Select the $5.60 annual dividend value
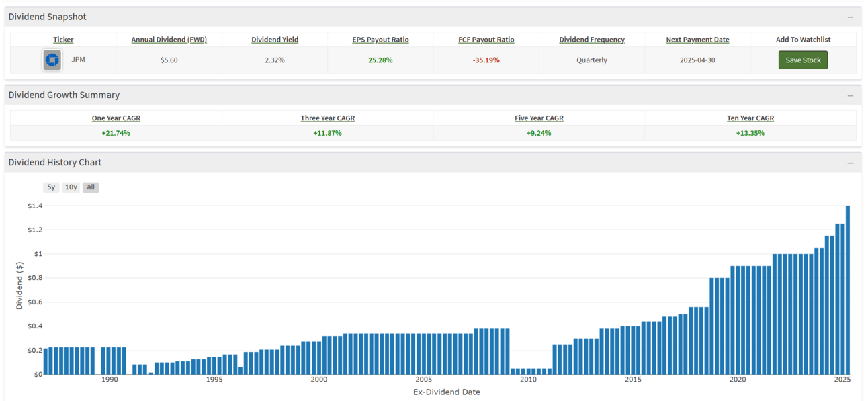Image resolution: width=868 pixels, height=401 pixels. 169,60
